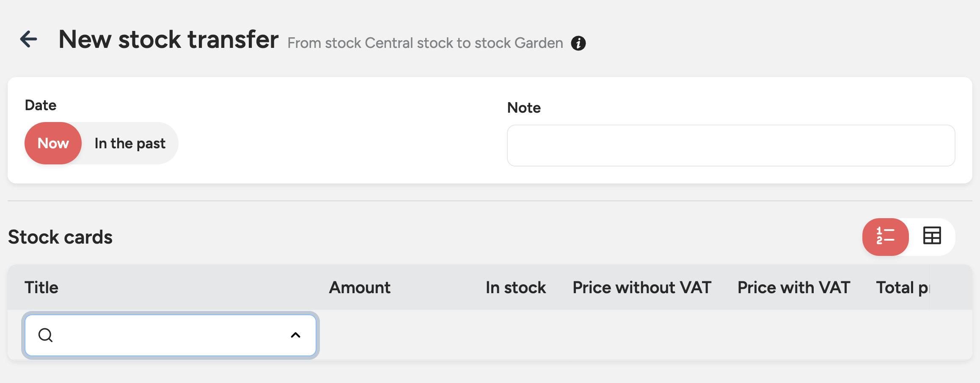This screenshot has width=980, height=383.
Task: Click the New stock transfer heading
Action: 168,39
